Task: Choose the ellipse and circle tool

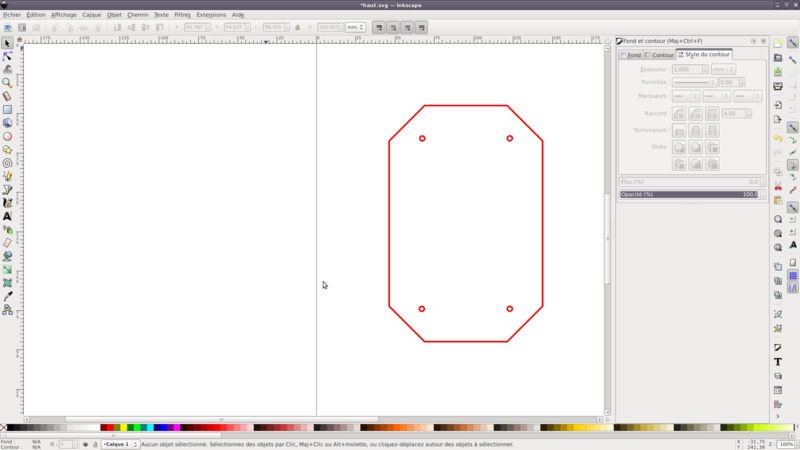Action: [7, 136]
